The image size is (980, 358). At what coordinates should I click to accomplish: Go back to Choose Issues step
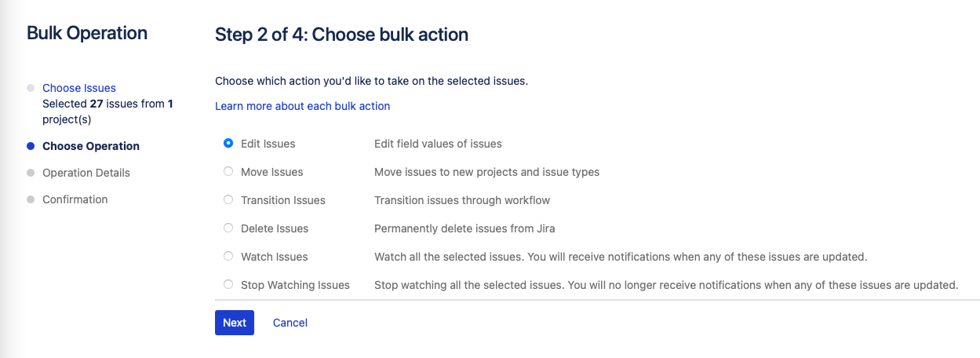(x=79, y=88)
